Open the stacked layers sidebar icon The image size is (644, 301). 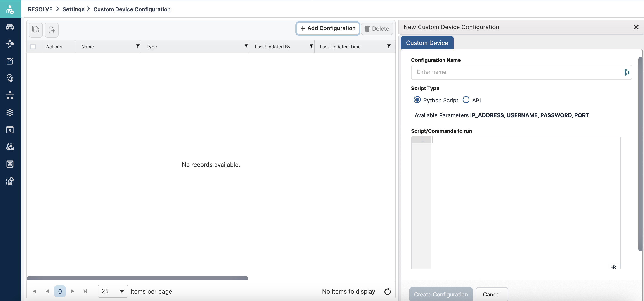(x=10, y=112)
